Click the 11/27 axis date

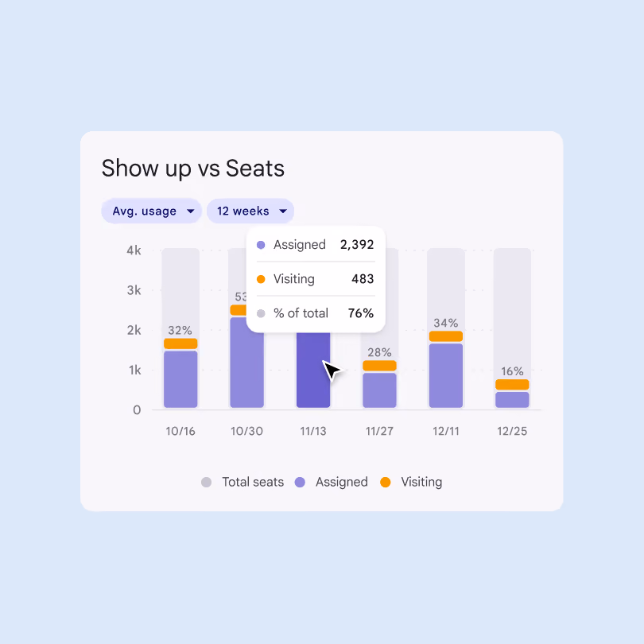tap(379, 431)
